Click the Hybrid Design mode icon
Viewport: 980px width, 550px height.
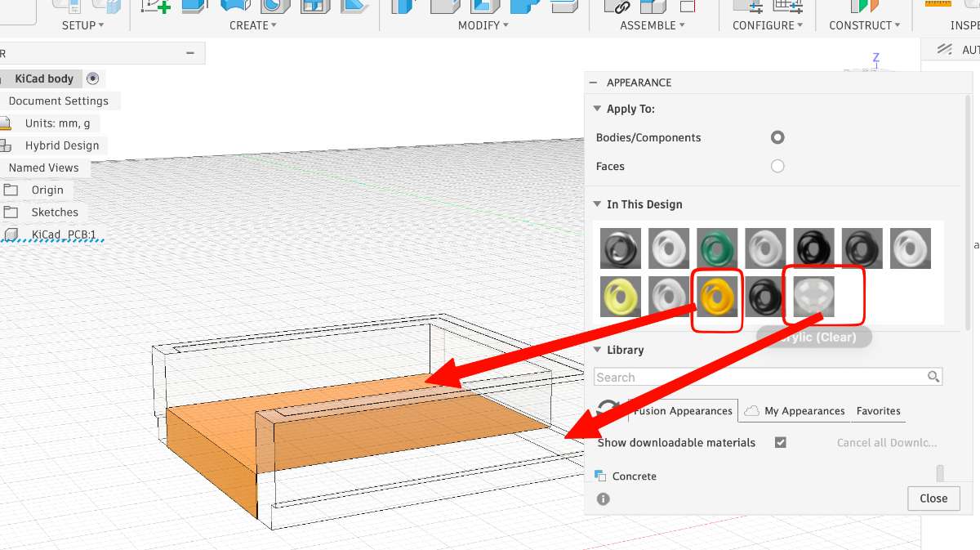7,145
